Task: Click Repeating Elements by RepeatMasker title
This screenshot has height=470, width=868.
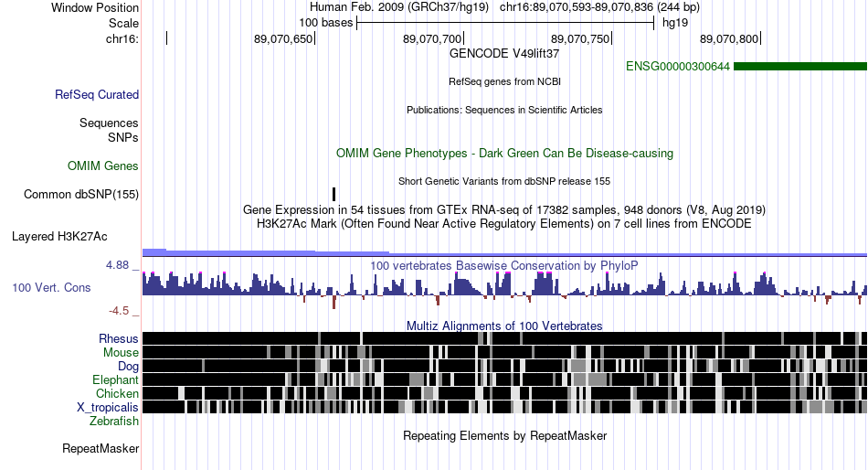Action: 505,435
